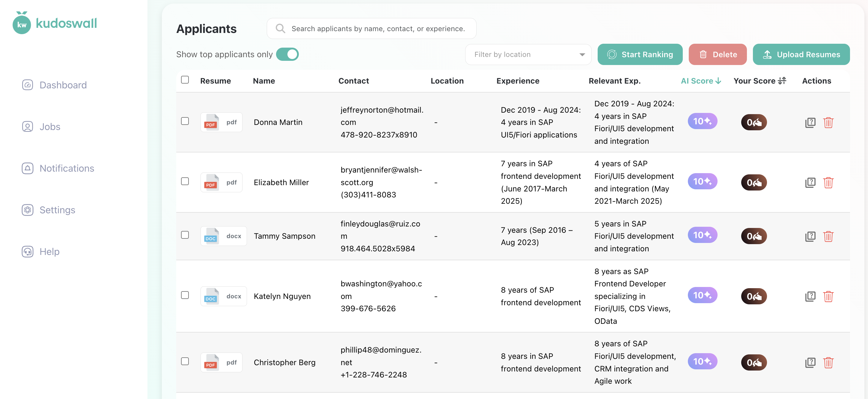Focus the search applicants input field
Image resolution: width=868 pixels, height=399 pixels.
coord(377,29)
